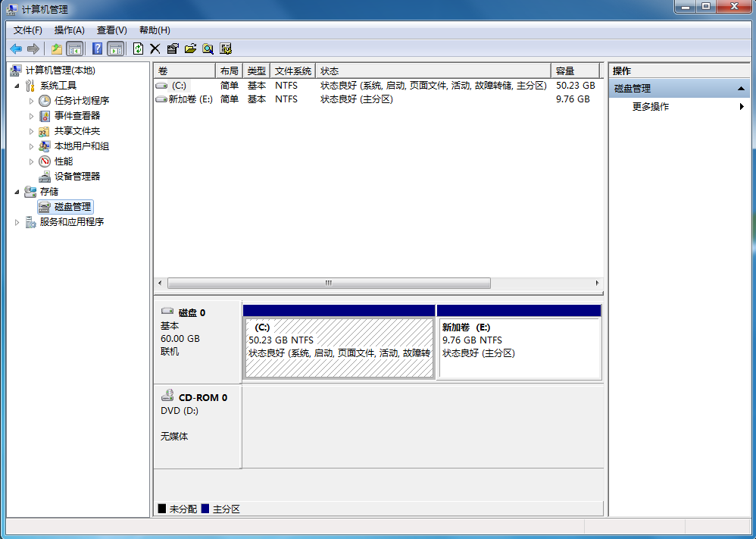Click 更多操作 in the actions pane
Image resolution: width=756 pixels, height=539 pixels.
click(x=651, y=107)
